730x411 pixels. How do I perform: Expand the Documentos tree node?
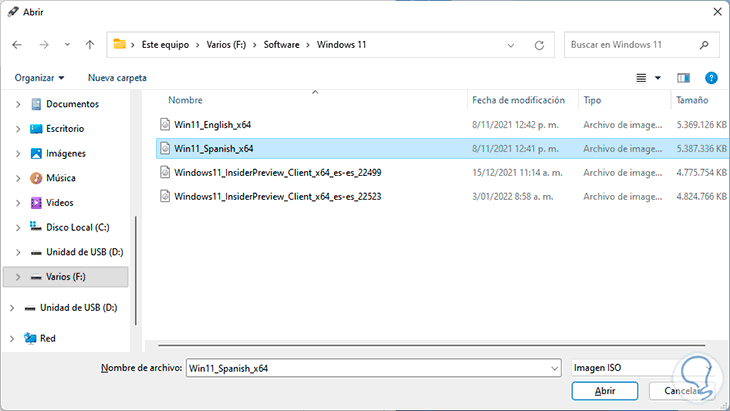coord(18,104)
